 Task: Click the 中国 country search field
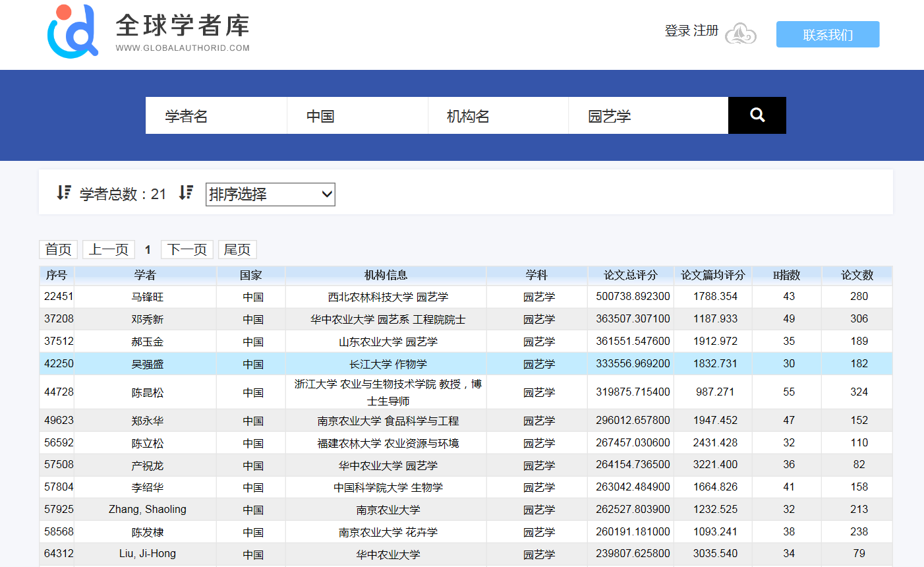357,116
